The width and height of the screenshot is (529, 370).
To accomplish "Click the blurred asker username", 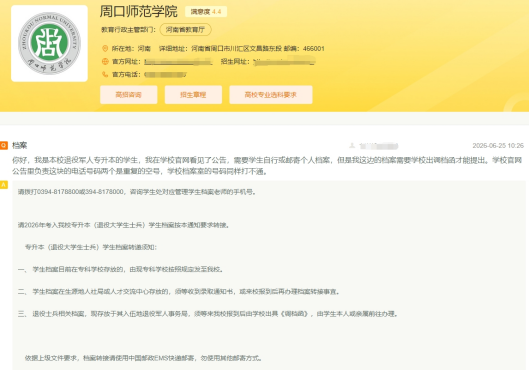I will pos(379,146).
